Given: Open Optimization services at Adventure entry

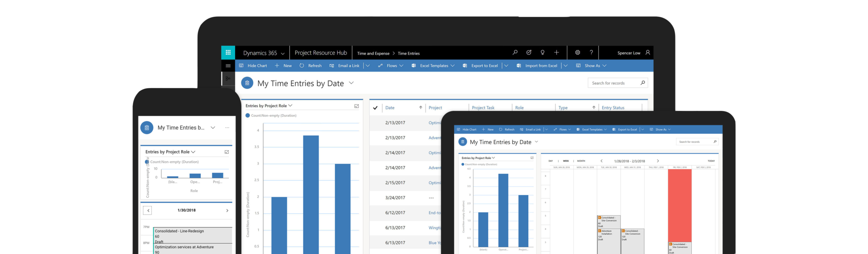Looking at the screenshot, I should coord(193,249).
